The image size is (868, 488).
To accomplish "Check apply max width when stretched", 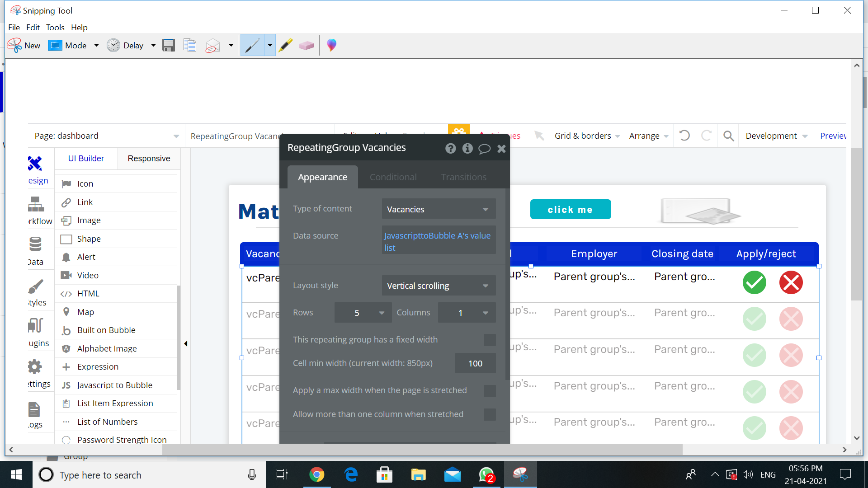I will (490, 390).
